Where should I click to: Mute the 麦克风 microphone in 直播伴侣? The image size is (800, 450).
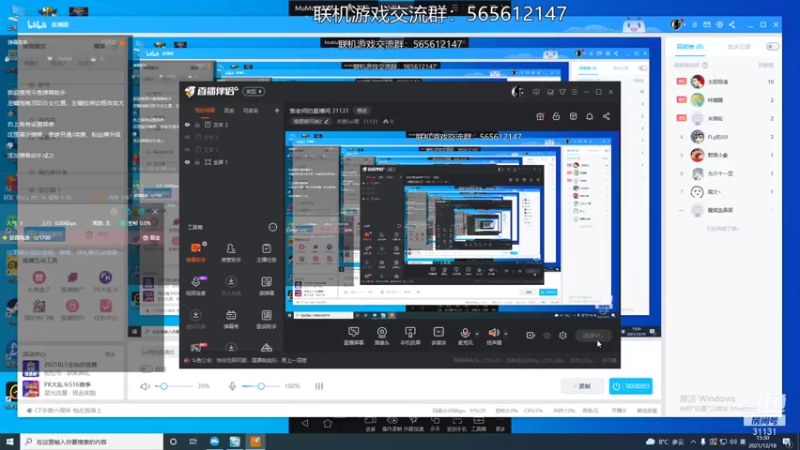(465, 336)
